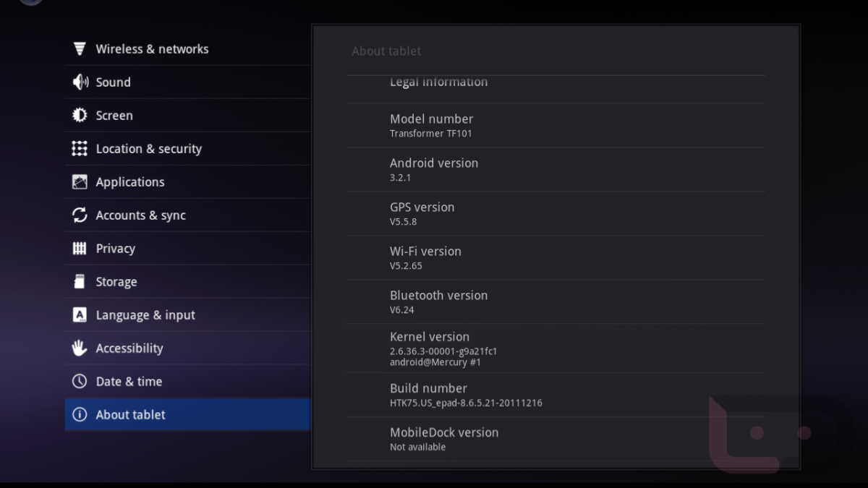
Task: Click the Date & time clock icon
Action: pyautogui.click(x=80, y=382)
